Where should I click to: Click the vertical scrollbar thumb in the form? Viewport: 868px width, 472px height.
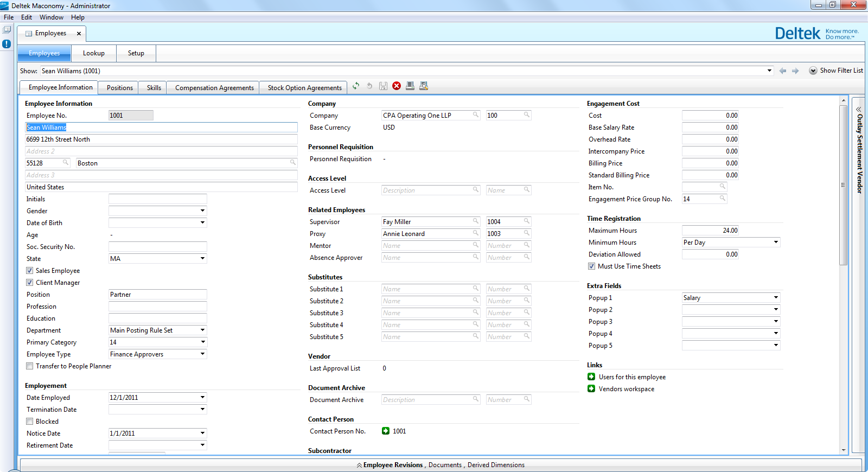(x=843, y=184)
